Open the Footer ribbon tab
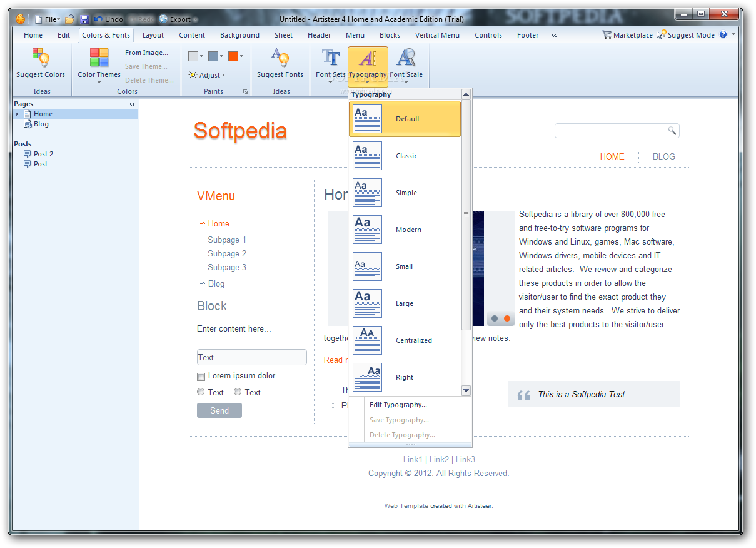The height and width of the screenshot is (548, 756). pyautogui.click(x=528, y=35)
